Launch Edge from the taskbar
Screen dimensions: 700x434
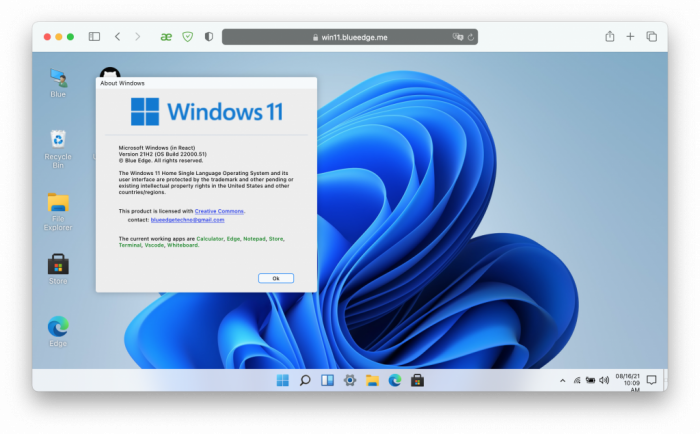tap(395, 380)
